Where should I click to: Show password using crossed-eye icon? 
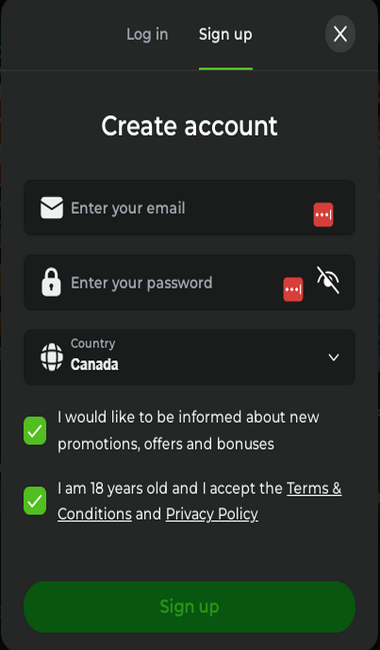coord(328,280)
